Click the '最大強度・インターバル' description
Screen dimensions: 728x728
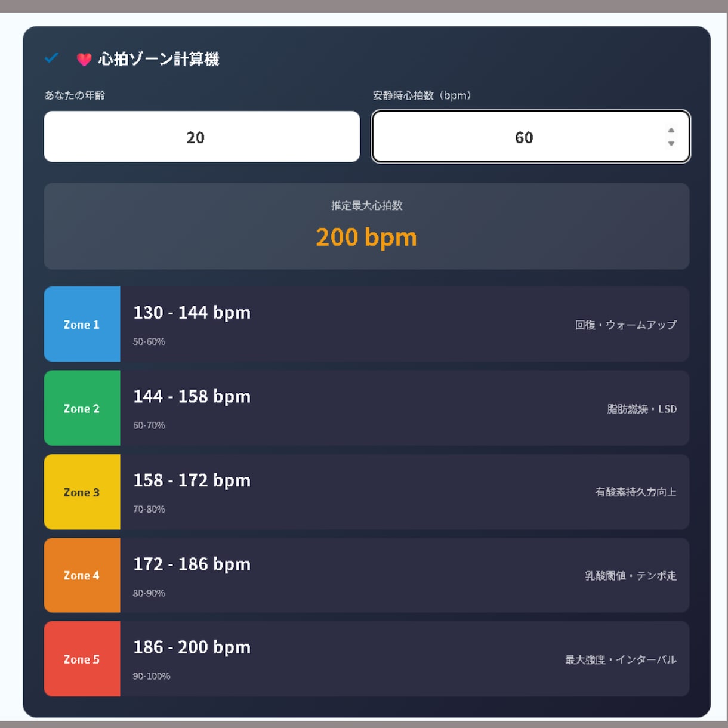tap(621, 659)
